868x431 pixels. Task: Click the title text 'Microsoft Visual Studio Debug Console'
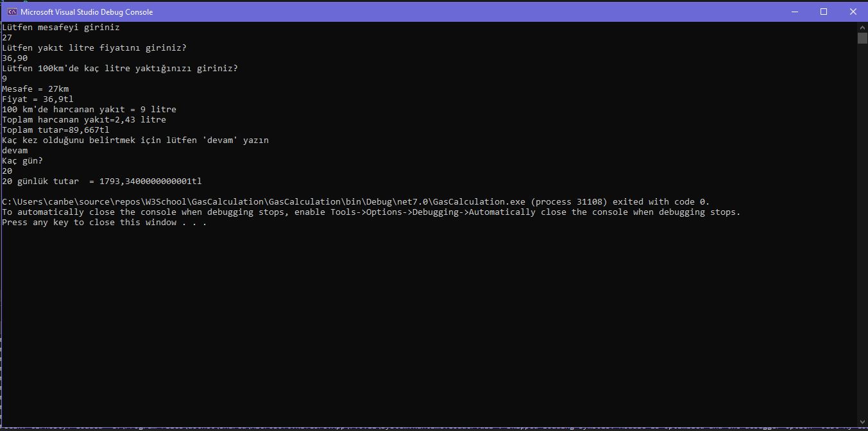tap(87, 12)
